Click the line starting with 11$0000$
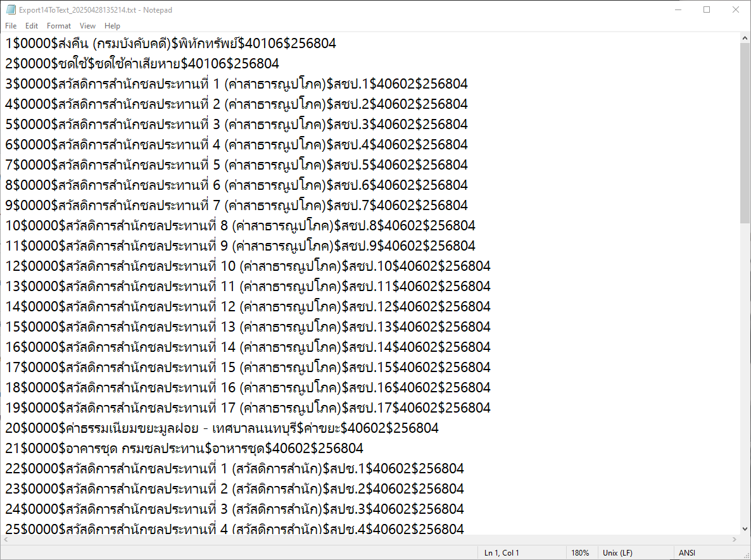The image size is (751, 560). click(x=240, y=246)
